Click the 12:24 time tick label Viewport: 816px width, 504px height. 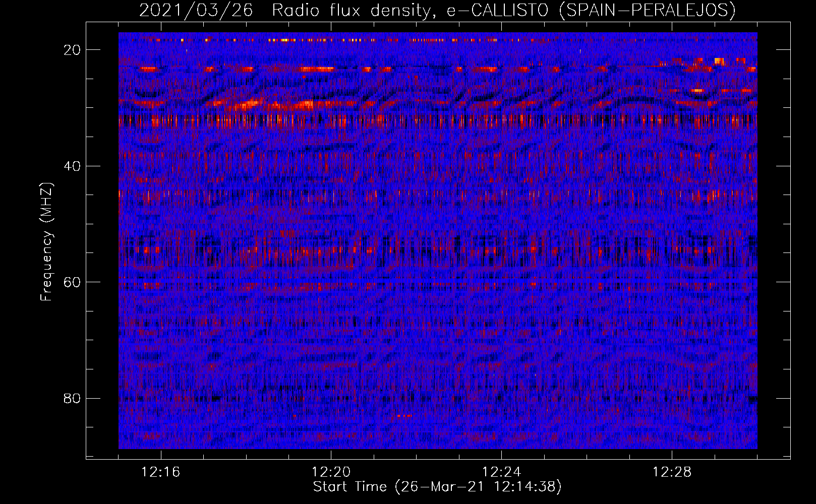point(502,472)
